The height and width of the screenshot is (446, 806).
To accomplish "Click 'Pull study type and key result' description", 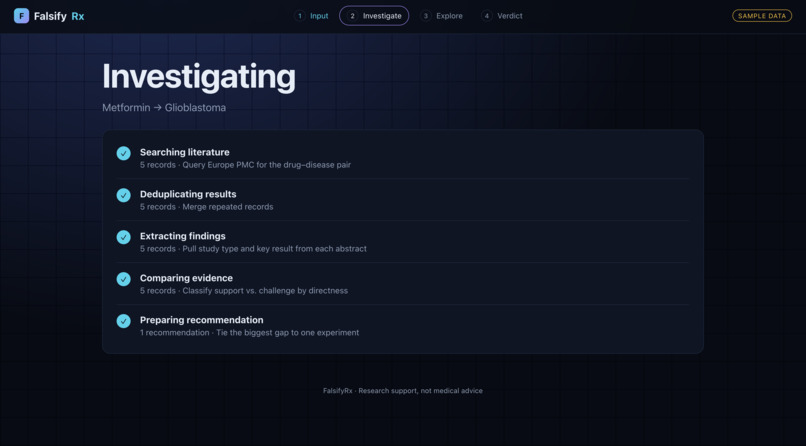I will 274,249.
